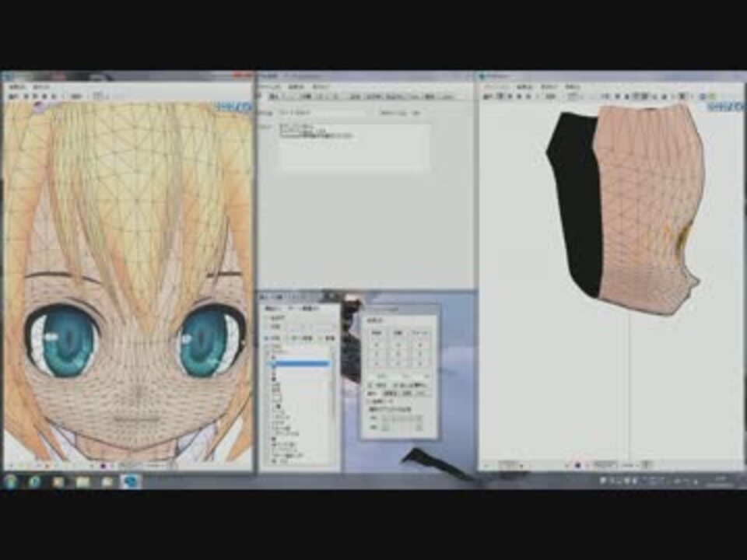The width and height of the screenshot is (747, 560).
Task: Click the dark dot icon in left view's bottom bar
Action: [103, 466]
